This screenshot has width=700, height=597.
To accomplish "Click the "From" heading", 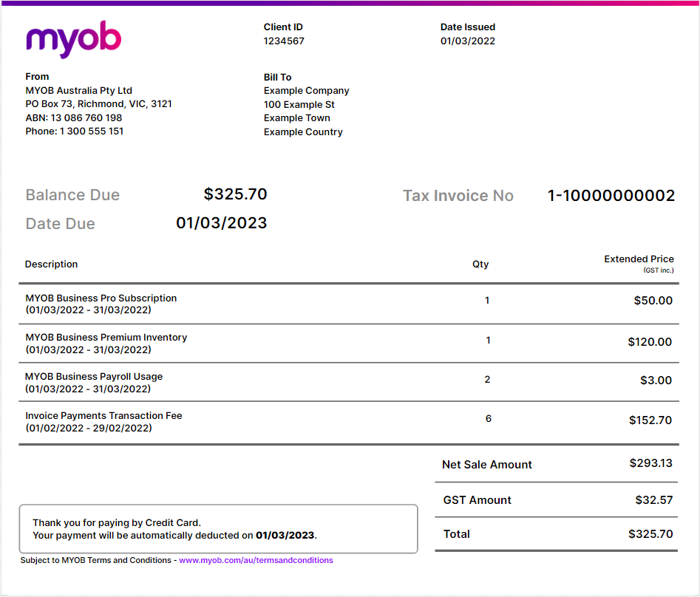I will pos(37,76).
